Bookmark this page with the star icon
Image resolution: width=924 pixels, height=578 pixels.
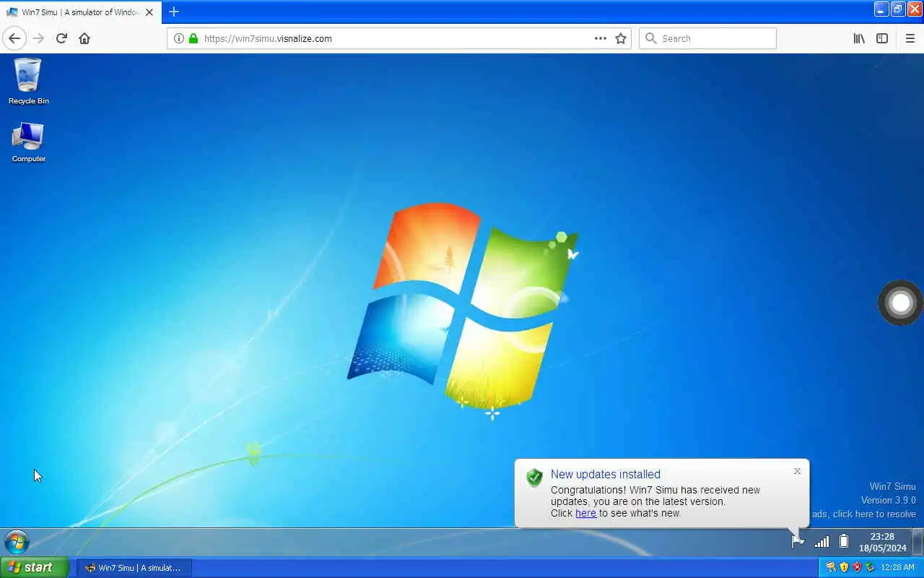pyautogui.click(x=621, y=38)
